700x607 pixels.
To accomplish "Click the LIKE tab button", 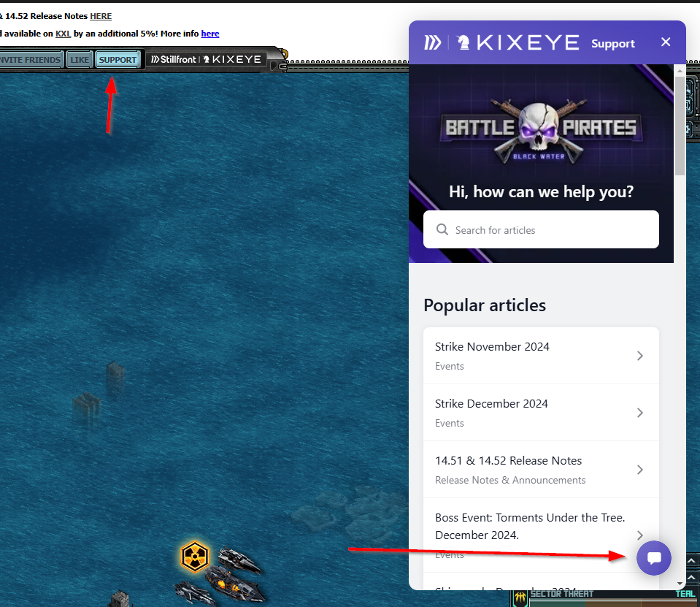I will click(x=79, y=60).
